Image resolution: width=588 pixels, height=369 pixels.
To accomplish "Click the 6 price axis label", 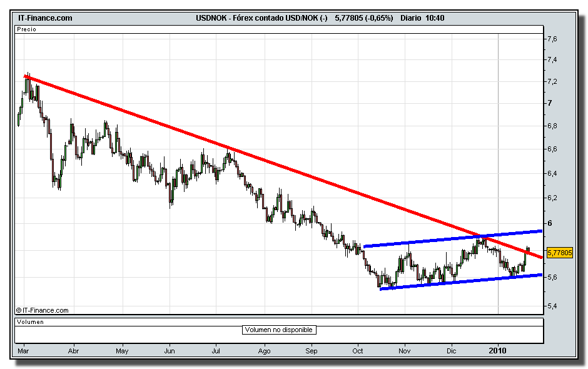I will coord(550,223).
